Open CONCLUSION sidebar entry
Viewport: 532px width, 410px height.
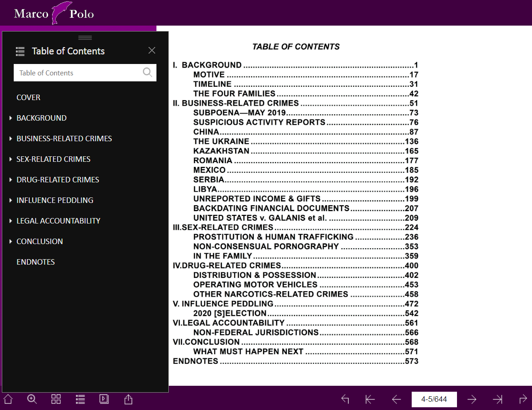40,241
